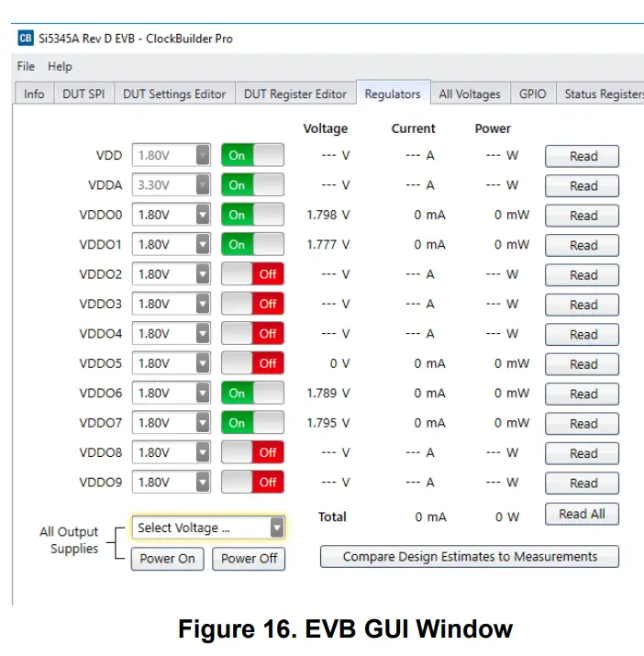Open the VDDO1 voltage dropdown
The image size is (644, 656).
coord(172,244)
